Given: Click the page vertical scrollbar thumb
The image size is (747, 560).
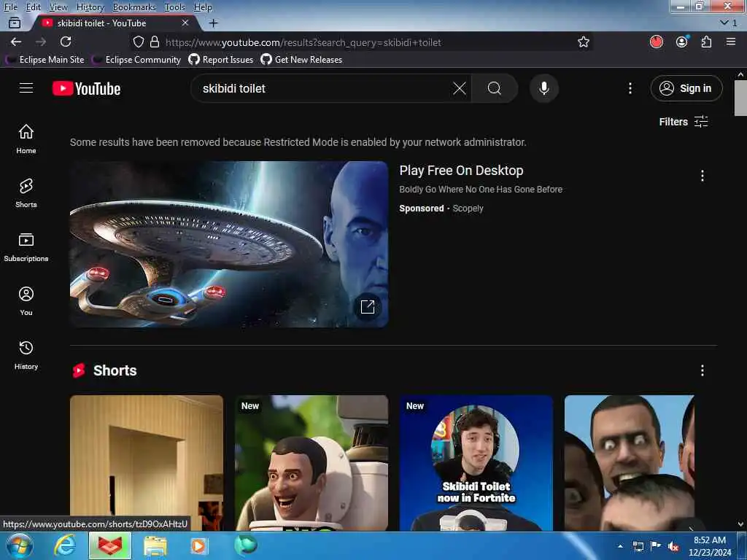Looking at the screenshot, I should [x=740, y=98].
